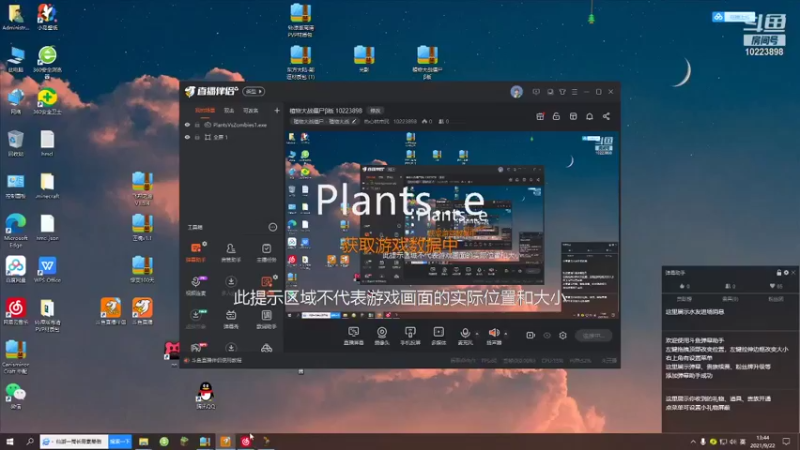Open the skin shirt icon in title bar
This screenshot has width=800, height=450.
pyautogui.click(x=562, y=92)
